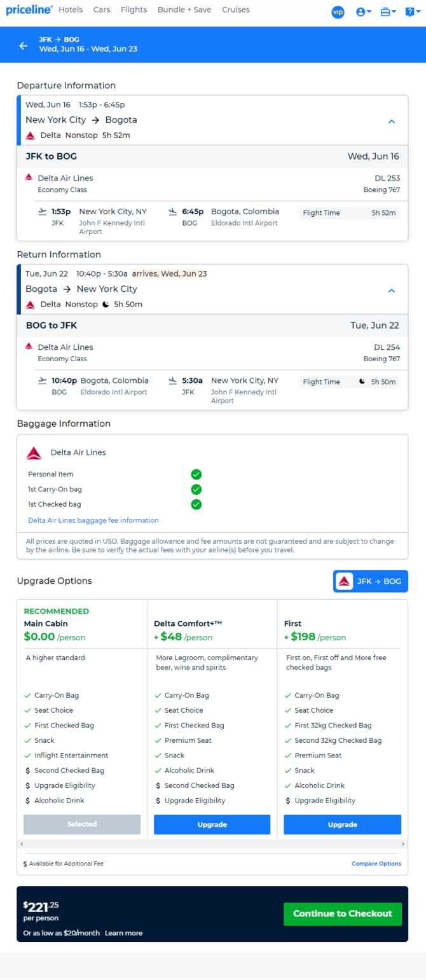The image size is (426, 980).
Task: Click Delta Comfort+ $48 /person price
Action: coord(183,637)
